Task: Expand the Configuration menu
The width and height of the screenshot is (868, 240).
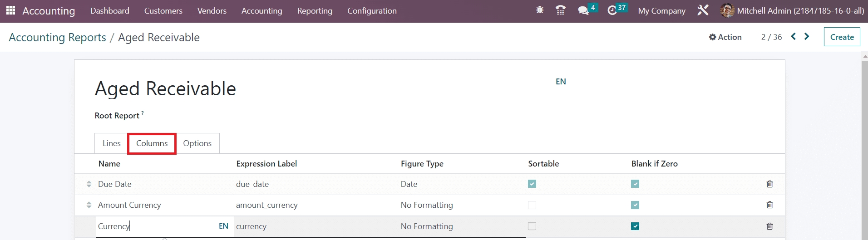Action: pos(372,11)
